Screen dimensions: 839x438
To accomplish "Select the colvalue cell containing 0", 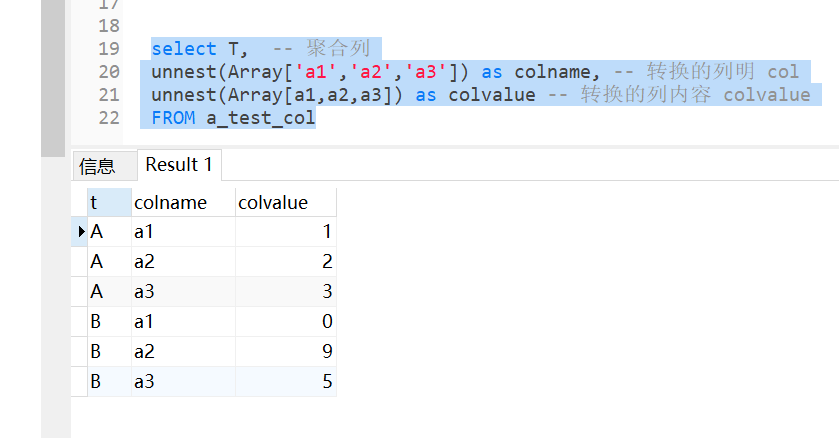I will tap(285, 322).
